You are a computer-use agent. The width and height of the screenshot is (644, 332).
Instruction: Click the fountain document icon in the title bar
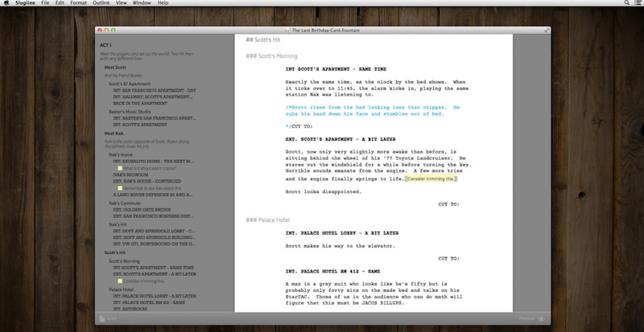tap(288, 31)
